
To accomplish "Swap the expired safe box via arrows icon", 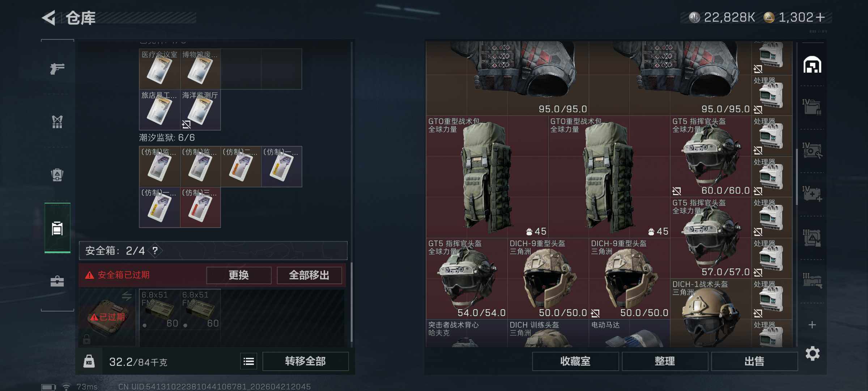I will coord(127,296).
